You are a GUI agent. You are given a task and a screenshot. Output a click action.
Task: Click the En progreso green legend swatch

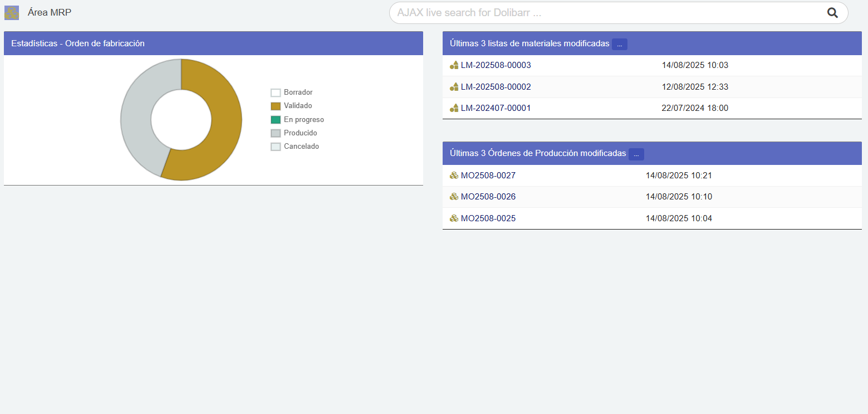point(276,120)
